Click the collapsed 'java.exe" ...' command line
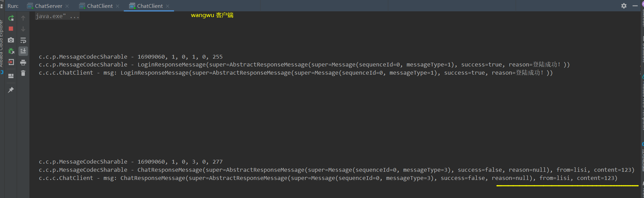The height and width of the screenshot is (198, 644). [x=57, y=16]
